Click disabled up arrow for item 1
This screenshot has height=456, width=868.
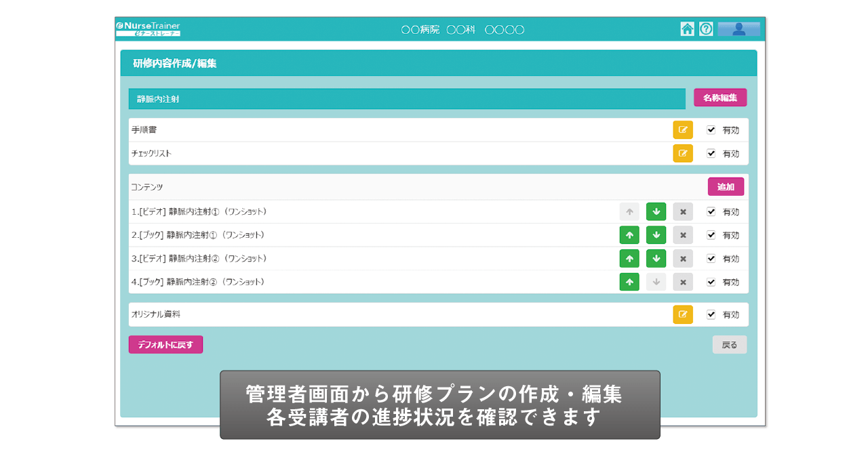629,211
